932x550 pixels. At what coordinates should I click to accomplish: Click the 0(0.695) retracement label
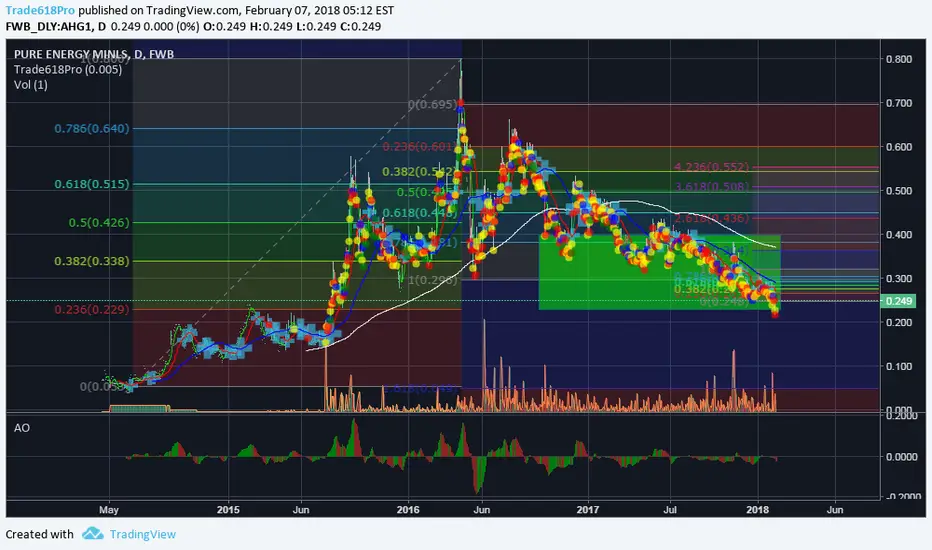(433, 105)
